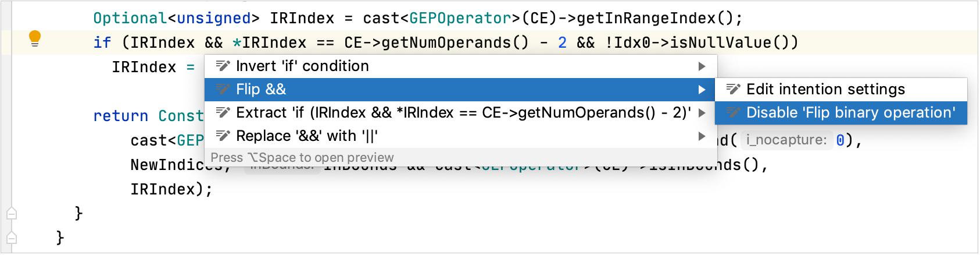Click the i_nocapture inlay hint

(786, 140)
